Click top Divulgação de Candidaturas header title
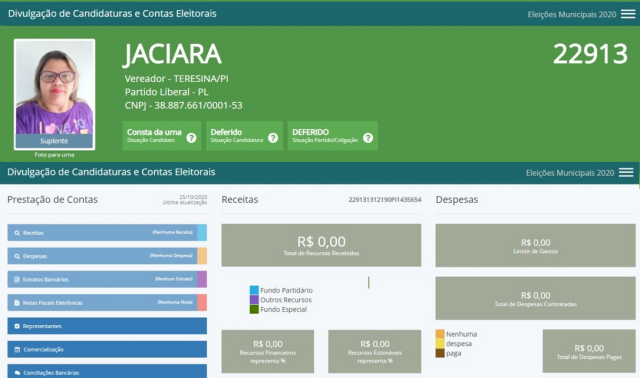The image size is (640, 378). 112,13
